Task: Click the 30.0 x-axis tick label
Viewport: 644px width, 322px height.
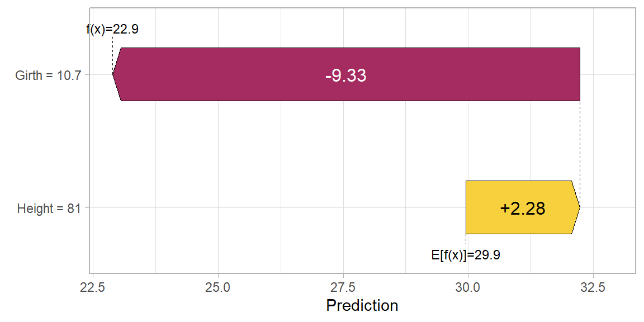Action: pos(467,287)
